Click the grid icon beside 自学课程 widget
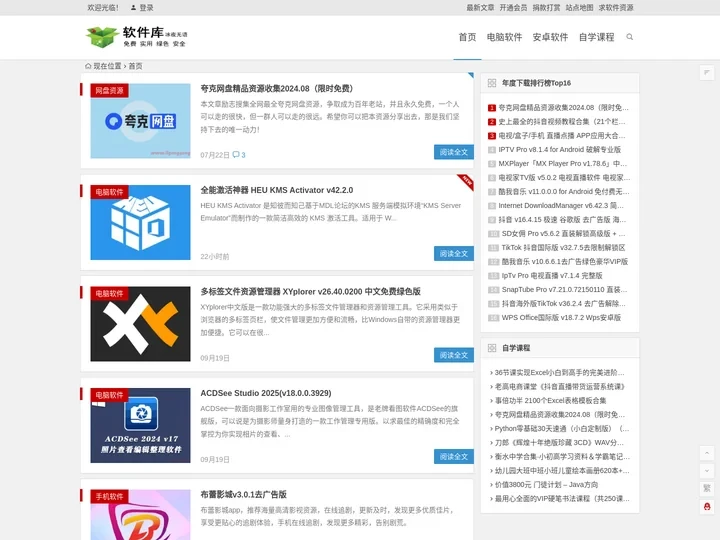Screen dimensions: 720x540 (492, 348)
